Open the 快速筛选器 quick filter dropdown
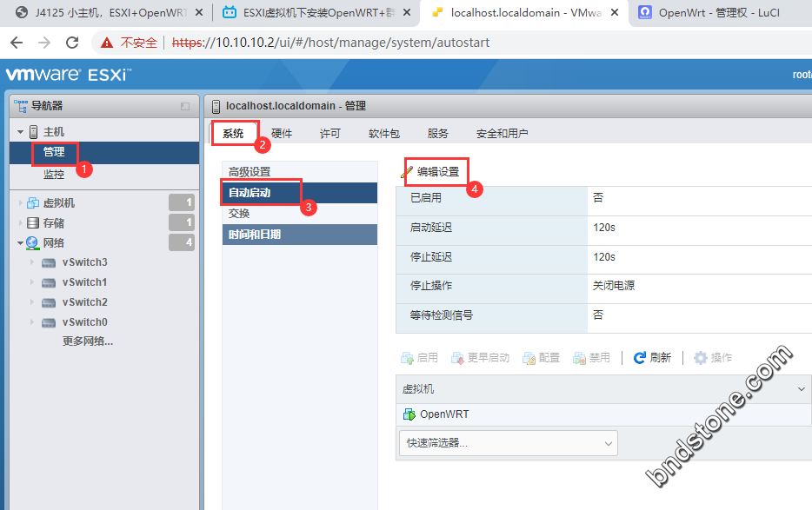The image size is (812, 510). [x=508, y=443]
